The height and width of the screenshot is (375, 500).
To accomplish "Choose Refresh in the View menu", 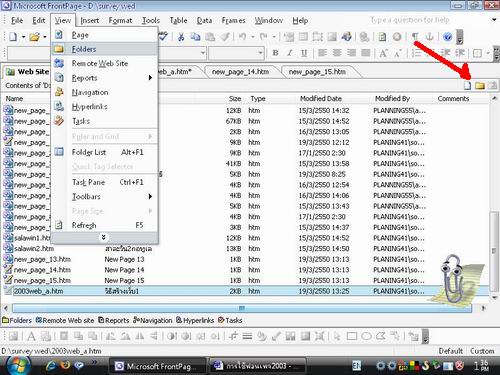I will tap(104, 225).
